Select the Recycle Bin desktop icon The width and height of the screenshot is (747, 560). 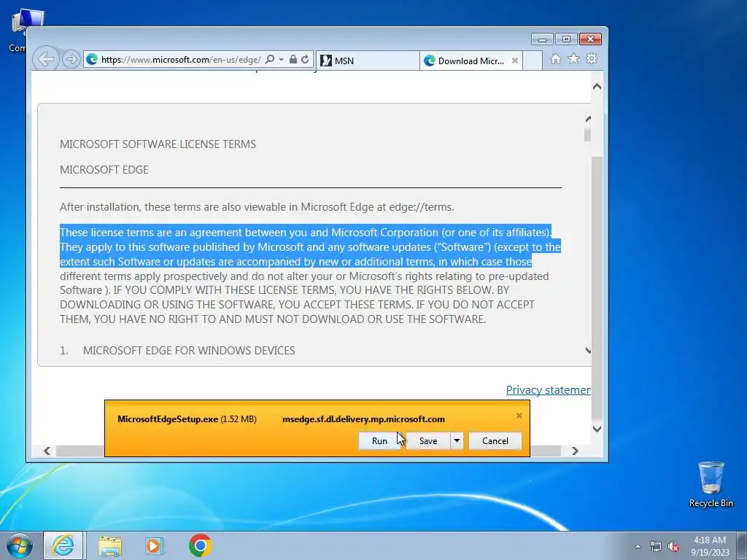click(x=711, y=484)
